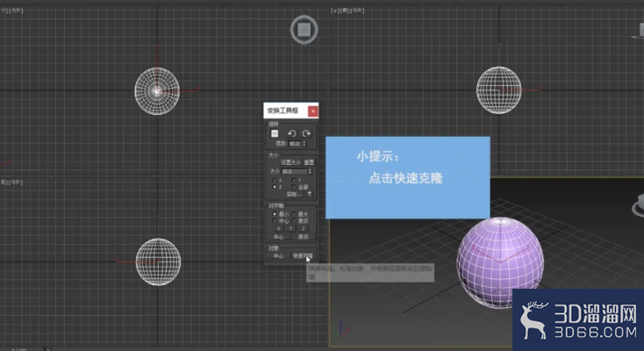Click the 中心 button in 对象 group

coord(279,255)
